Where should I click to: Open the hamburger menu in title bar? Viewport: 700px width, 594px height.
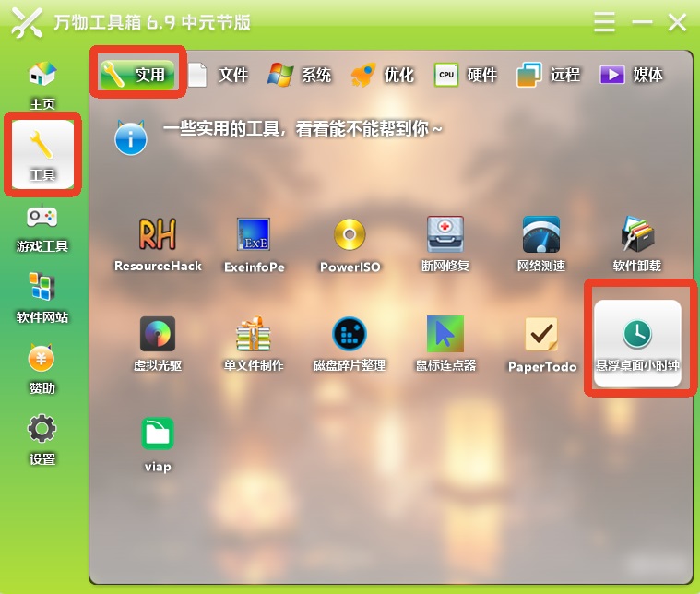(604, 22)
